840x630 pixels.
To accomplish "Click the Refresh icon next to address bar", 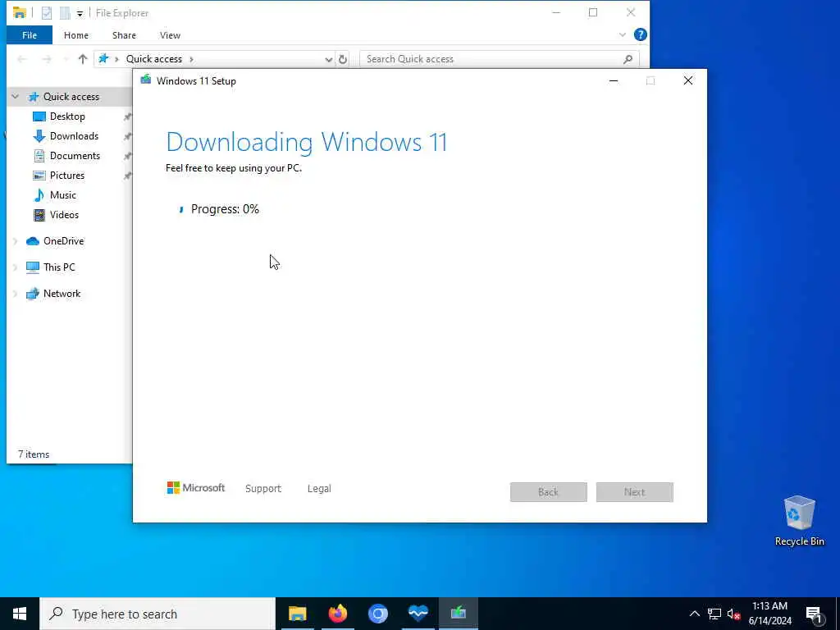I will point(343,59).
